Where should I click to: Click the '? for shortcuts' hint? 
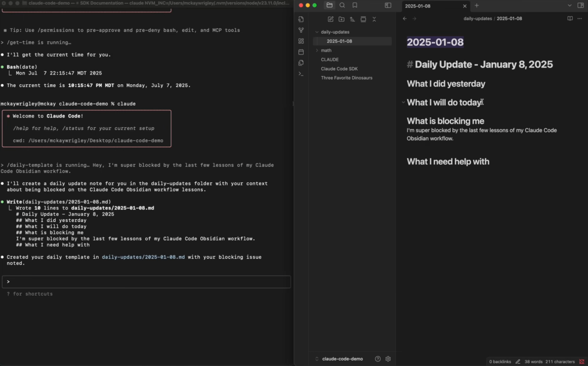coord(29,294)
